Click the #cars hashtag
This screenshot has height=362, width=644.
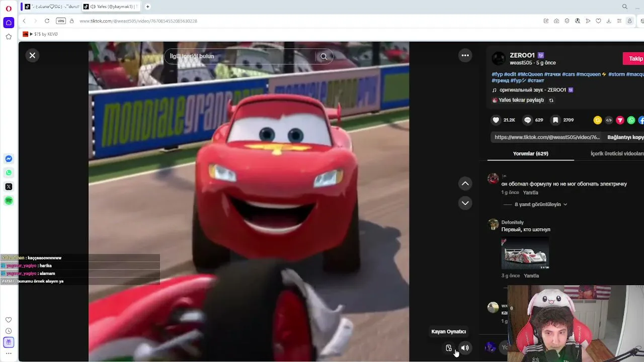568,74
